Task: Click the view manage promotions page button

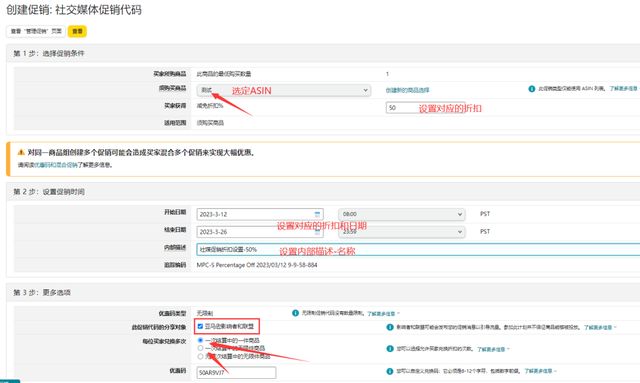Action: pyautogui.click(x=36, y=31)
